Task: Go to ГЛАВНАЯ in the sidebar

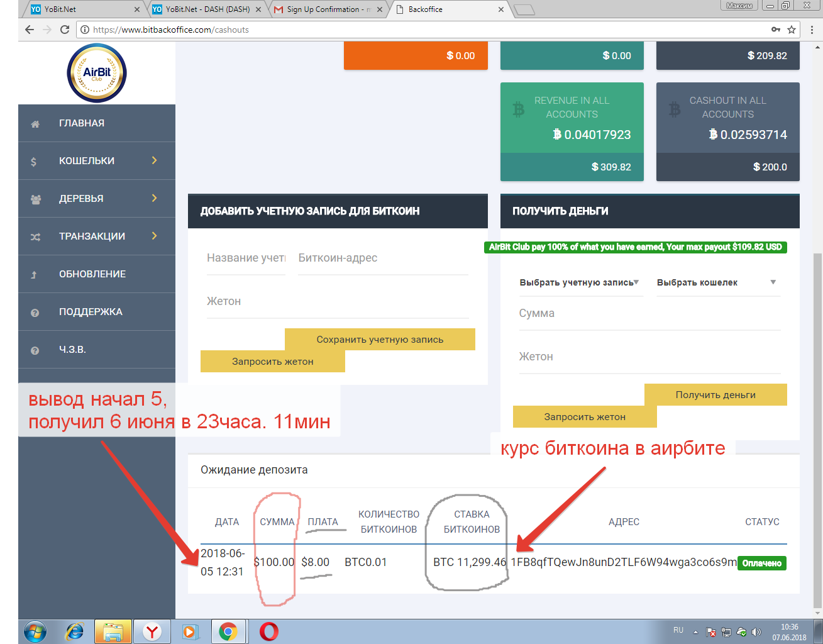Action: (82, 123)
